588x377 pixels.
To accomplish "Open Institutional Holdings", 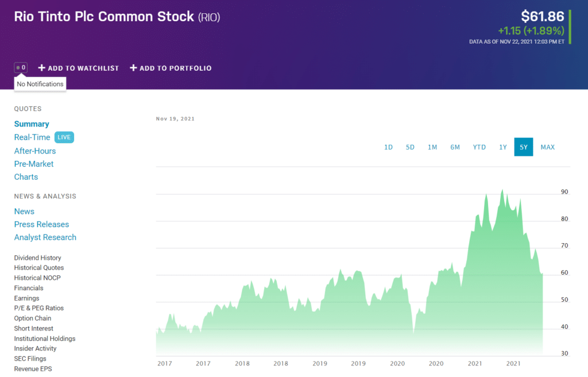I will pyautogui.click(x=45, y=338).
